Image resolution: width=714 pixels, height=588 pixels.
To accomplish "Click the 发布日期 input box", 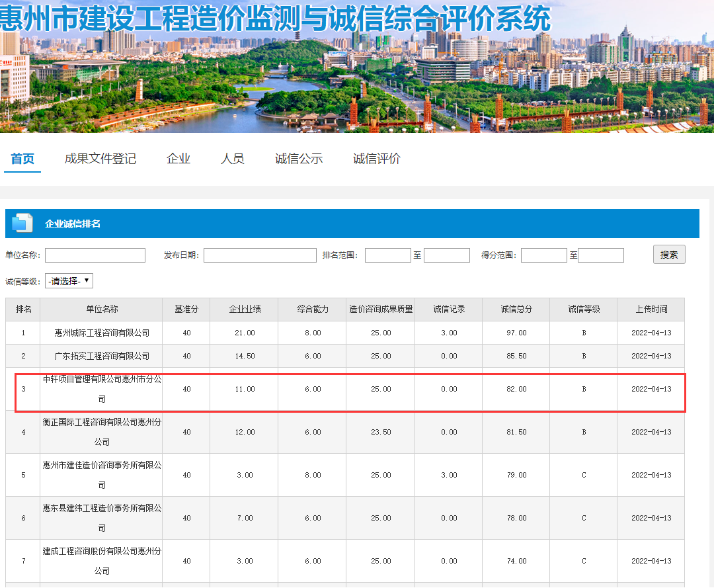I will [x=260, y=255].
